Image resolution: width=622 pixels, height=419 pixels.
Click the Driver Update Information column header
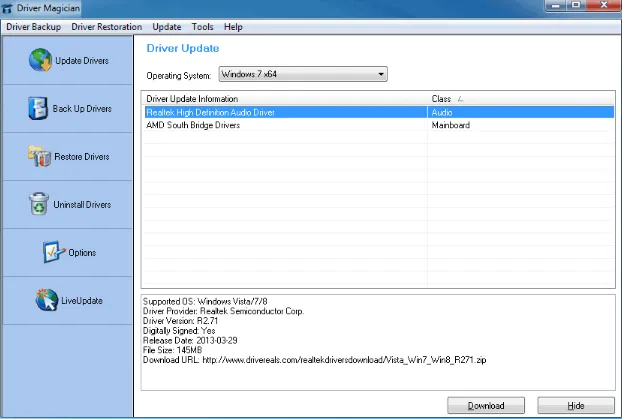pyautogui.click(x=285, y=99)
